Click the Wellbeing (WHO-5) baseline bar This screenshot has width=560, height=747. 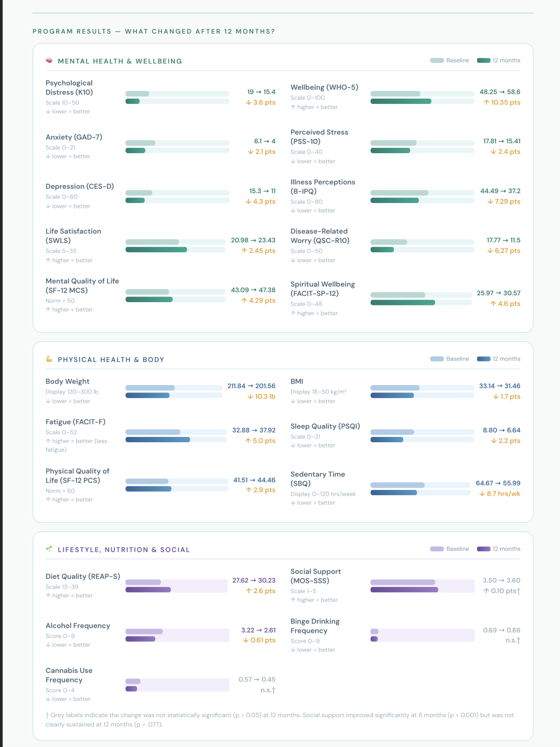(395, 94)
